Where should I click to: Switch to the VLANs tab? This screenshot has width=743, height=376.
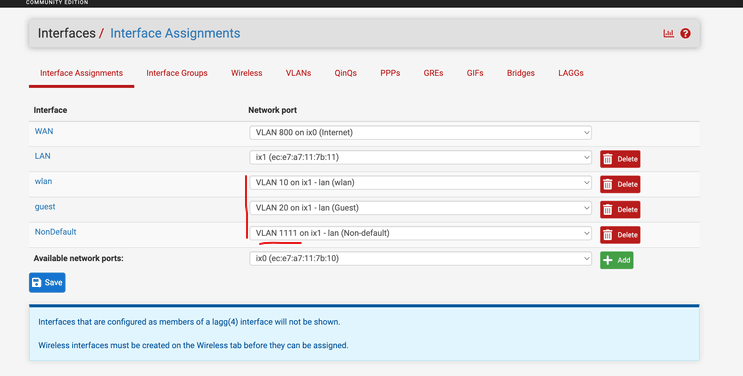298,73
